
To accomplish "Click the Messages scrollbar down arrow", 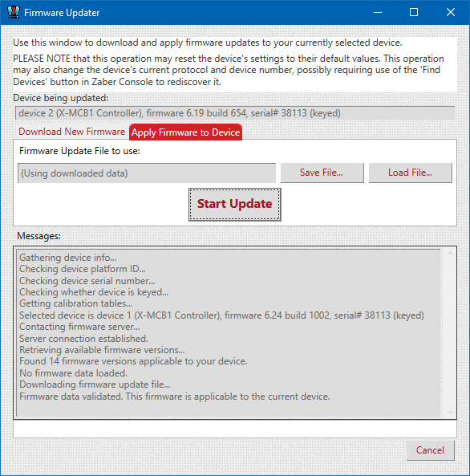I will point(450,412).
